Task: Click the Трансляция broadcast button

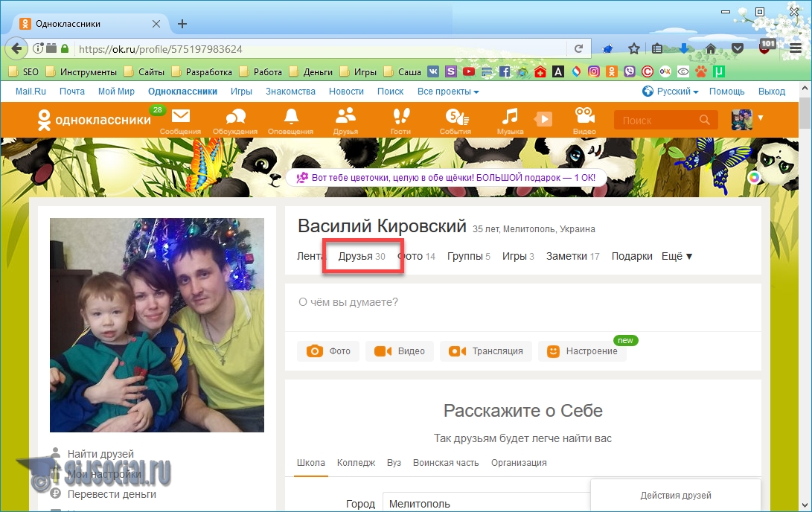Action: tap(487, 351)
